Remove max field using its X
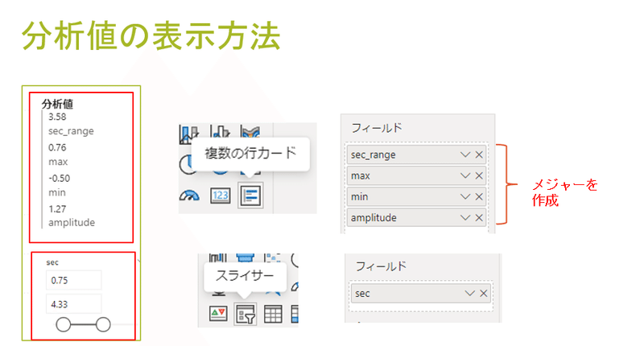644x346 pixels. point(479,175)
